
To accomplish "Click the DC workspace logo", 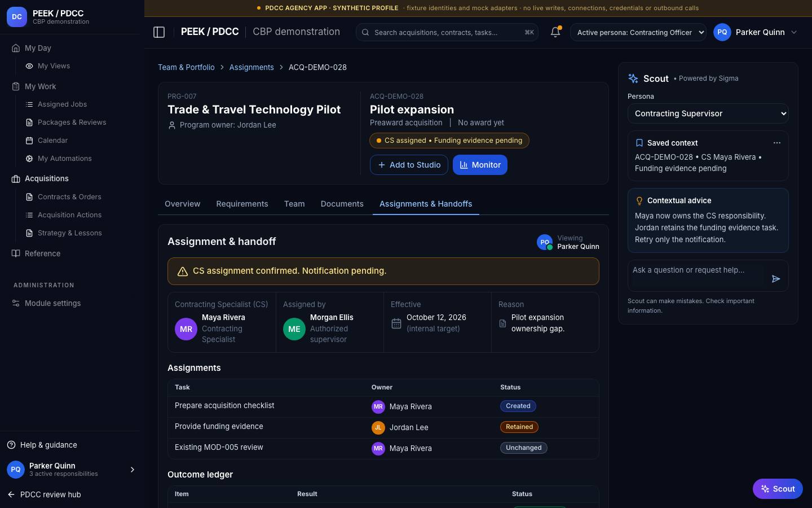I will (x=17, y=17).
